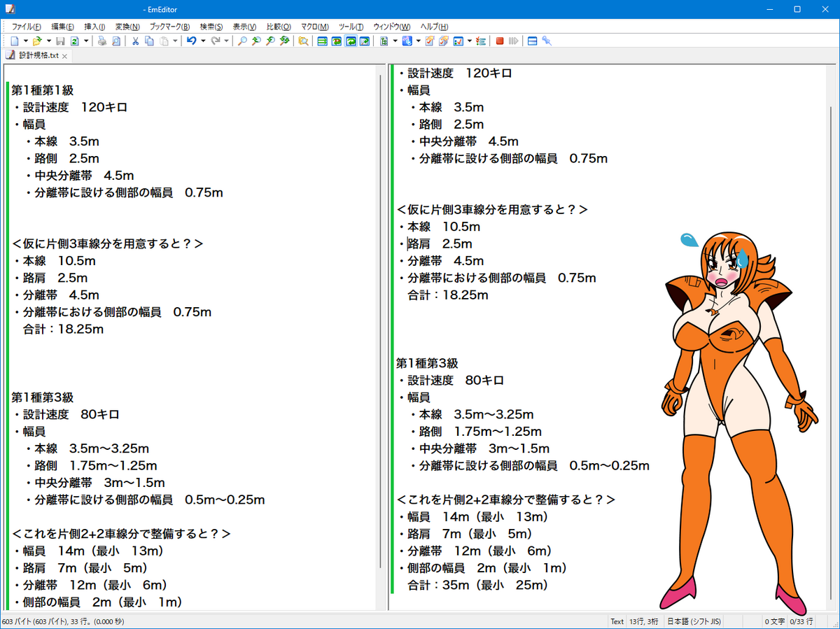Open the ファイル(F) menu
840x629 pixels.
(27, 27)
